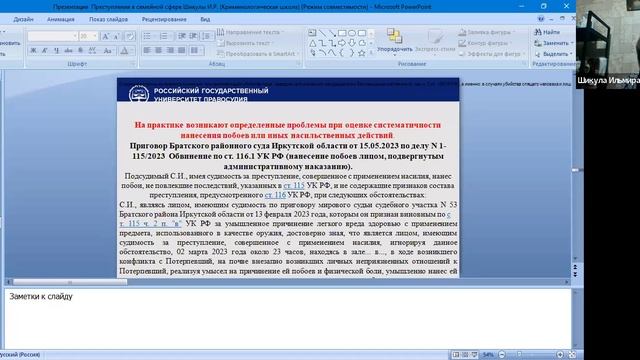Switch to Slide Sorter view in status bar
Image resolution: width=640 pixels, height=360 pixels.
point(465,355)
